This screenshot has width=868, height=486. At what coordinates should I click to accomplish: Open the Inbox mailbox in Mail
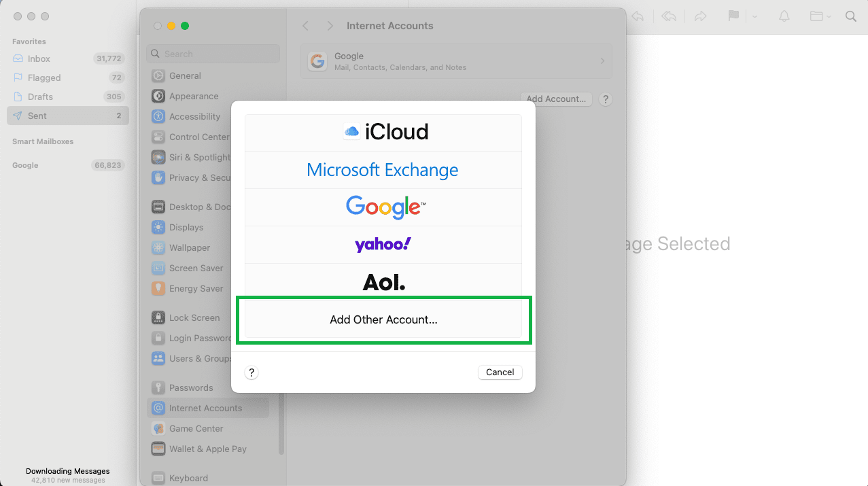[68, 58]
